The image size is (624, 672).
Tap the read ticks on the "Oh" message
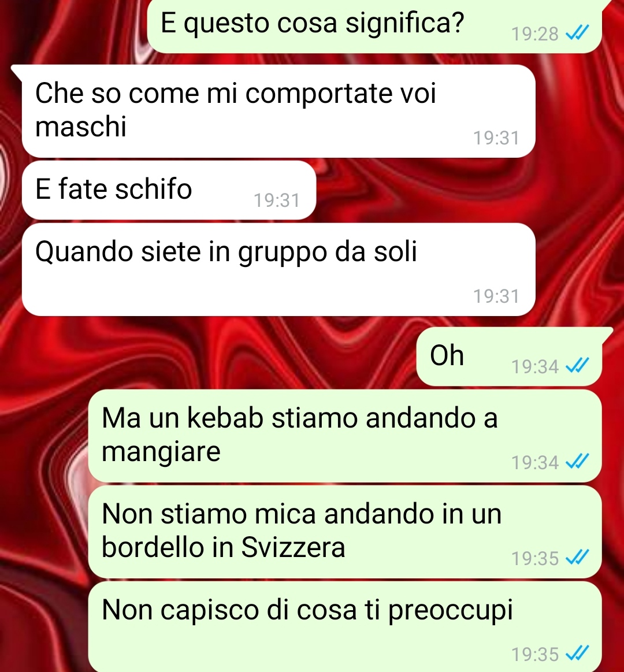click(577, 366)
